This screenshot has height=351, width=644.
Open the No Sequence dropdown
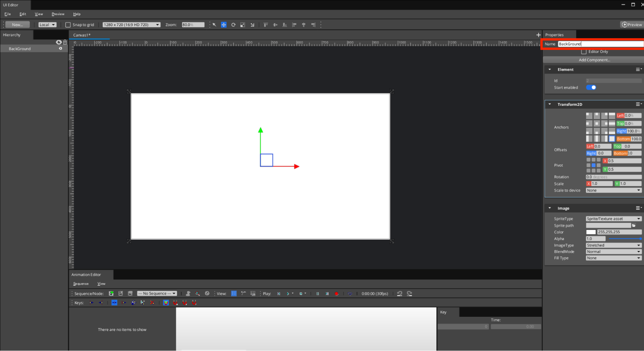157,293
